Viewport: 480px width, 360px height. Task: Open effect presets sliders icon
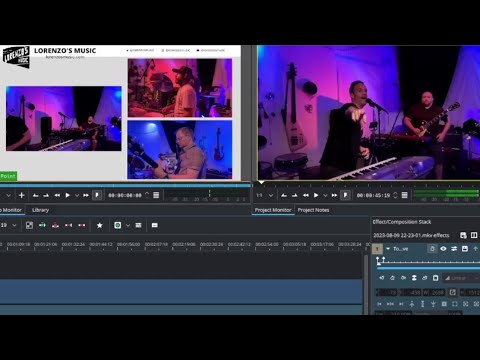pyautogui.click(x=454, y=249)
